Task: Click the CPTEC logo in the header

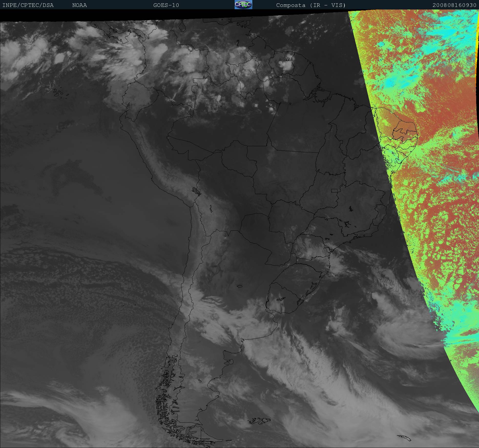Action: pos(243,5)
